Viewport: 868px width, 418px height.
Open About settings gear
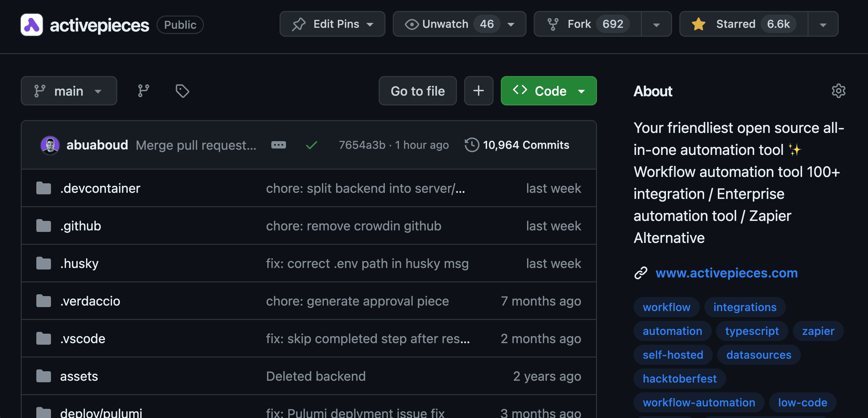coord(838,91)
